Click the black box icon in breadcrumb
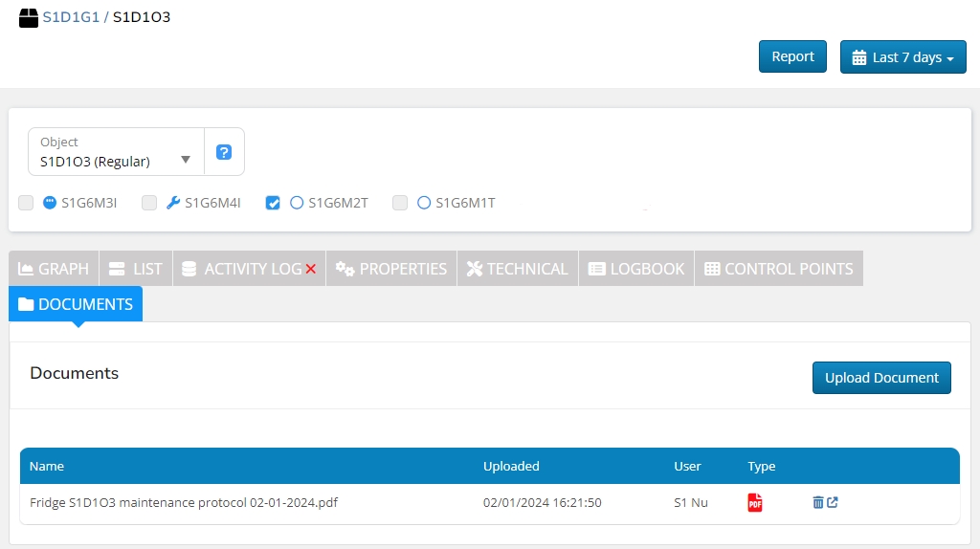Screen dimensions: 980x549 click(x=29, y=17)
